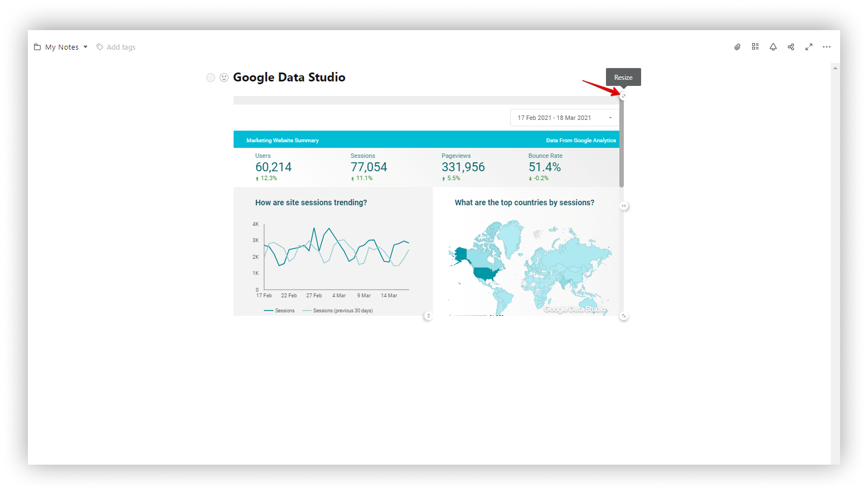Open the date range 17 Feb 2021 dropdown

564,118
